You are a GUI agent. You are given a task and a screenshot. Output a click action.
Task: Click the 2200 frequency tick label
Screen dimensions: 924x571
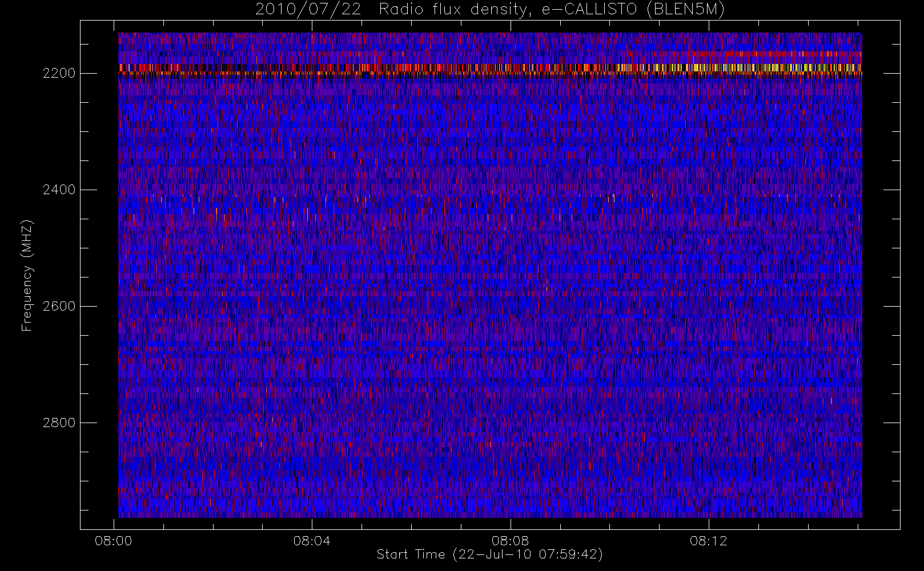click(59, 74)
